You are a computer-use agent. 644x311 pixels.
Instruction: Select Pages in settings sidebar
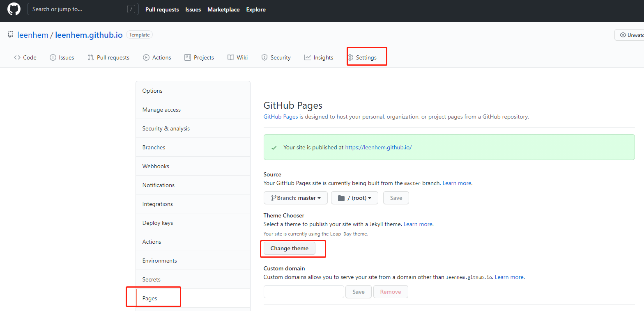click(193, 298)
